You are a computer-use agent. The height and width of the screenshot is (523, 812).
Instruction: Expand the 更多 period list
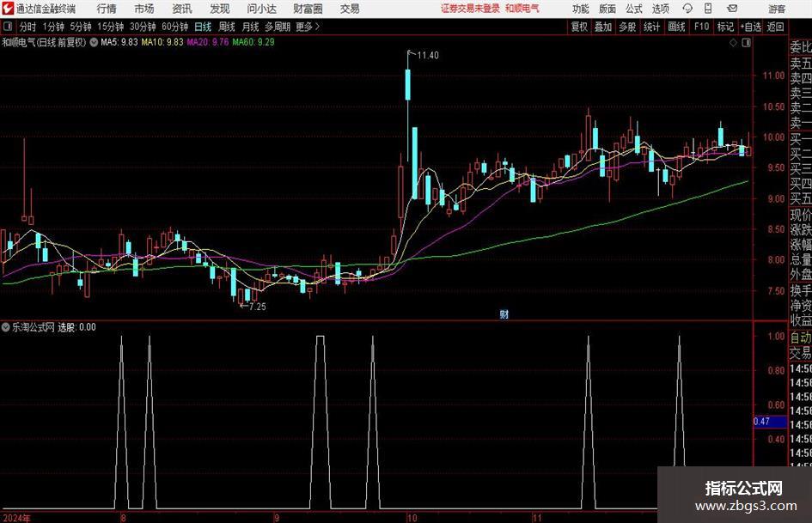click(308, 27)
